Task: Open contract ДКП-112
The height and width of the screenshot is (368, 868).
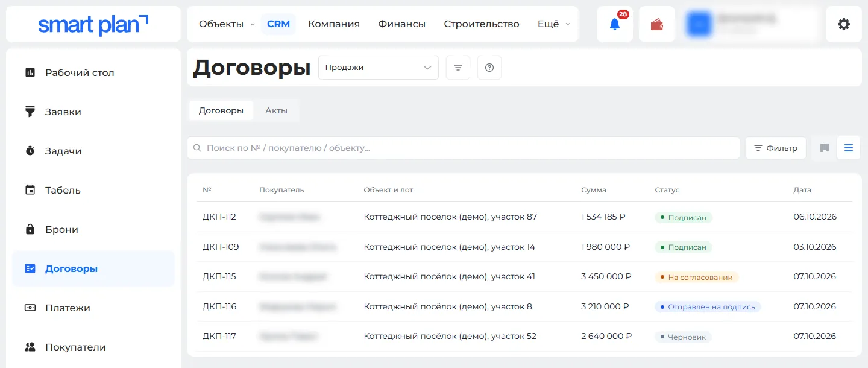Action: click(219, 217)
